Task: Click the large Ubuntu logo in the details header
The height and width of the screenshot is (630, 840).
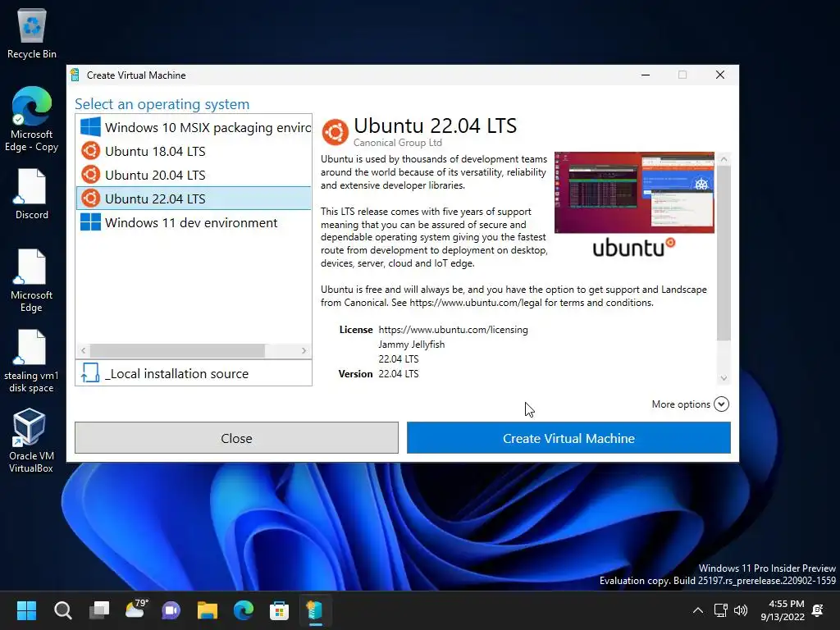Action: (336, 132)
